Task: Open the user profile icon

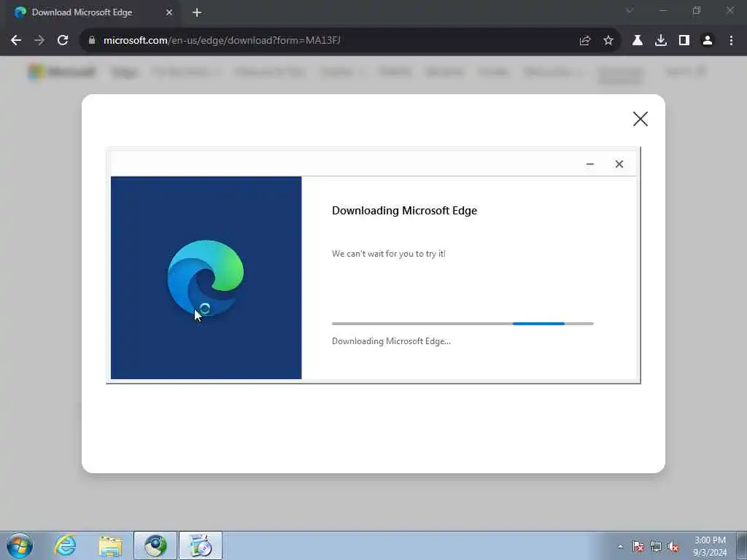Action: click(x=708, y=41)
